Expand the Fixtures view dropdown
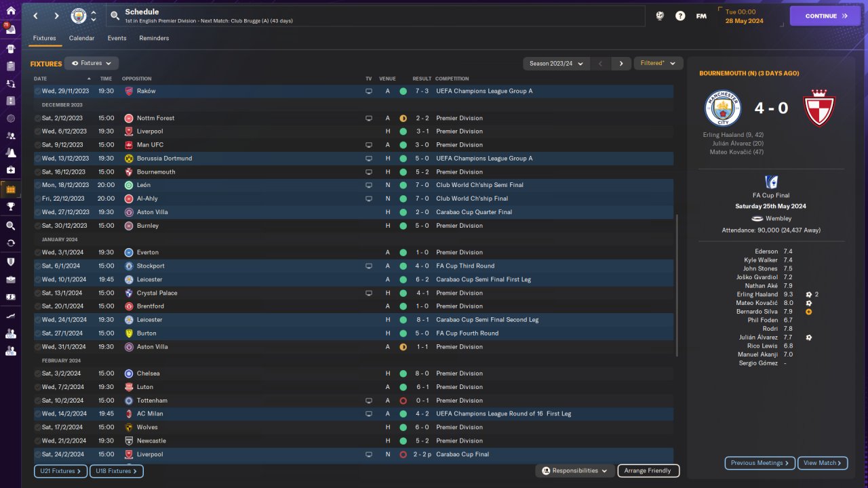This screenshot has width=868, height=488. click(92, 63)
